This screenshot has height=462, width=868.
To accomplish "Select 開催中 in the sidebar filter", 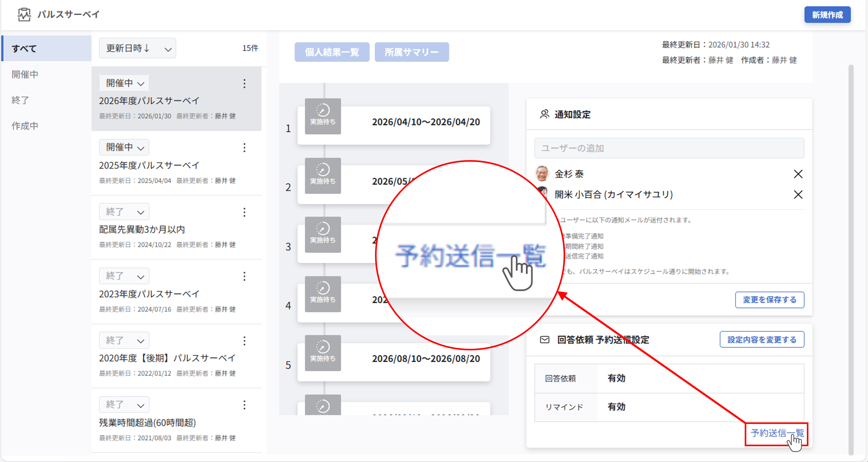I will [x=25, y=74].
